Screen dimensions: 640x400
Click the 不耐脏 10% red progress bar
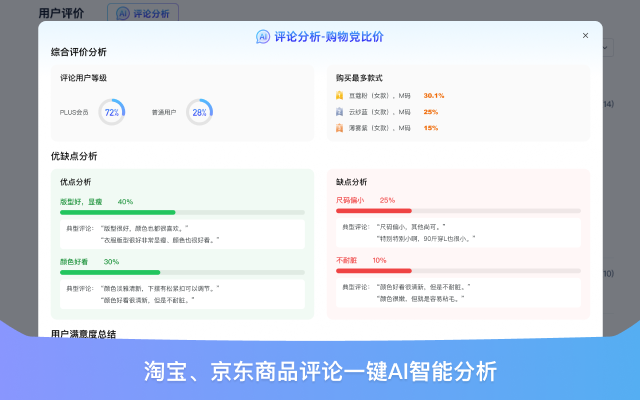click(458, 271)
